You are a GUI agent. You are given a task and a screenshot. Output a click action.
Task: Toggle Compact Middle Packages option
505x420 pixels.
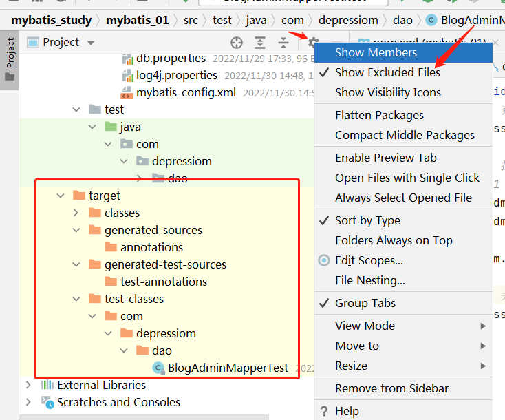click(x=404, y=136)
